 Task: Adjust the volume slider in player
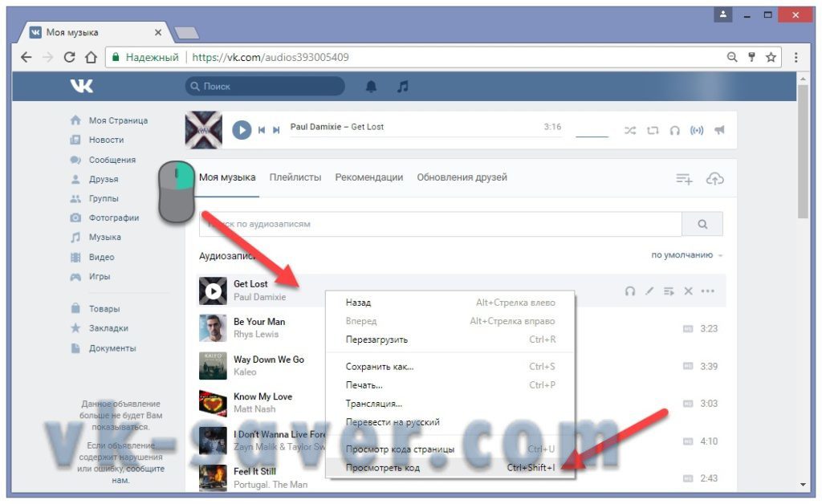[592, 136]
